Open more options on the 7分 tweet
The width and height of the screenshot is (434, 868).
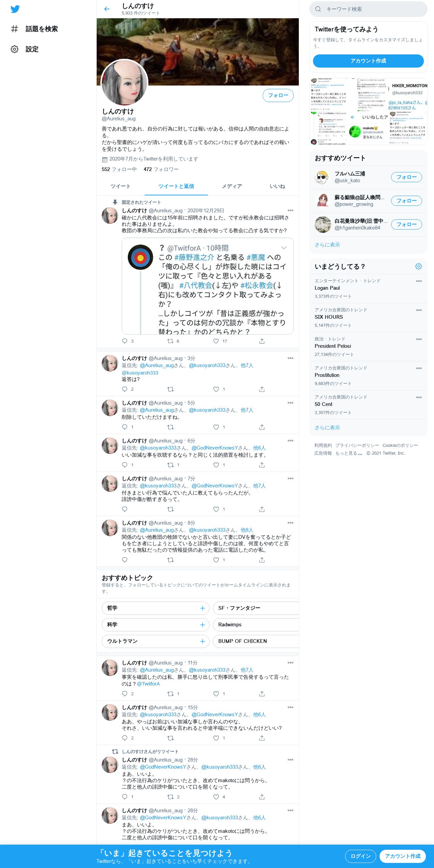290,479
